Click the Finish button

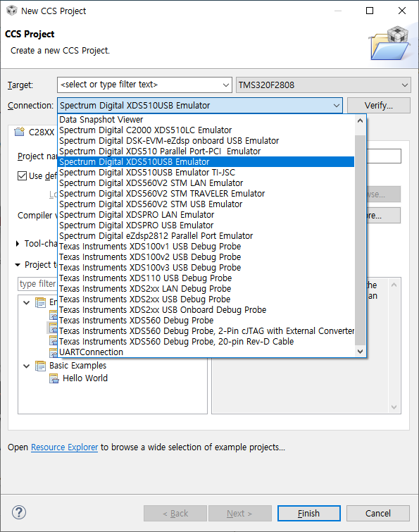(309, 514)
